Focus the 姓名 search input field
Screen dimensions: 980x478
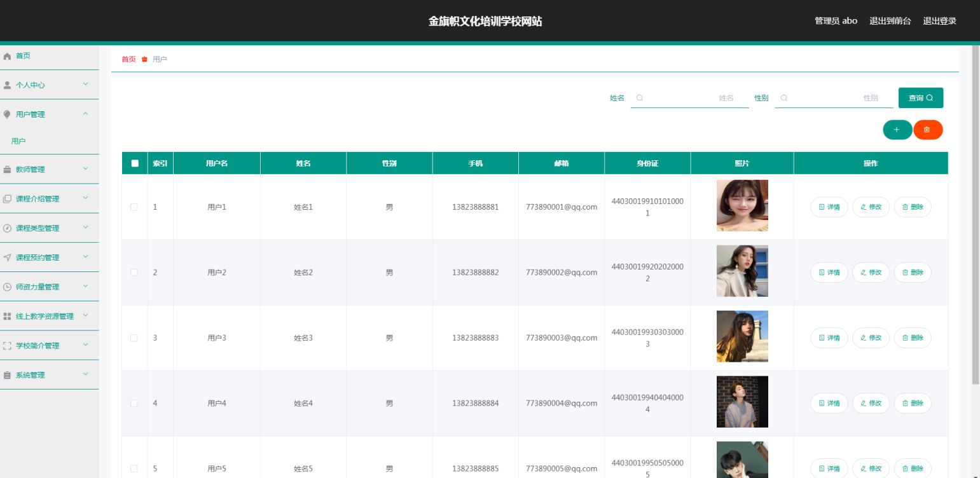pyautogui.click(x=690, y=98)
